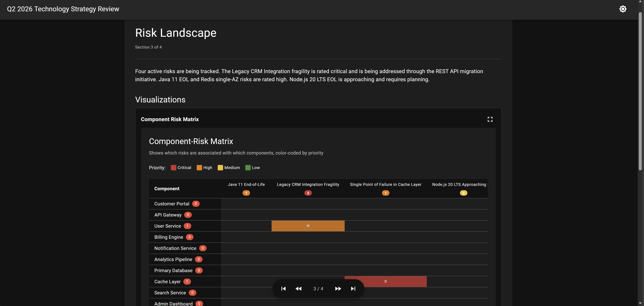Go back to the previous slide
The width and height of the screenshot is (644, 306).
298,288
